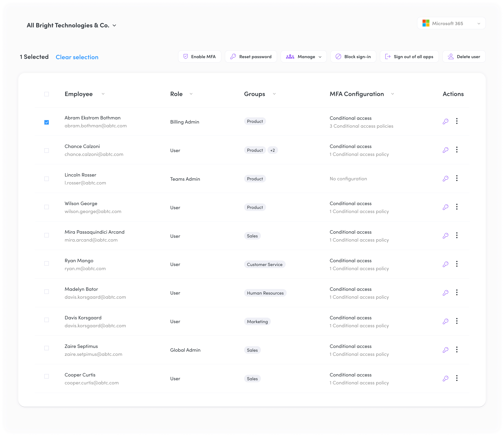Viewport: 504px width, 436px height.
Task: Open three-dot menu for Zaire Septimus
Action: (457, 350)
